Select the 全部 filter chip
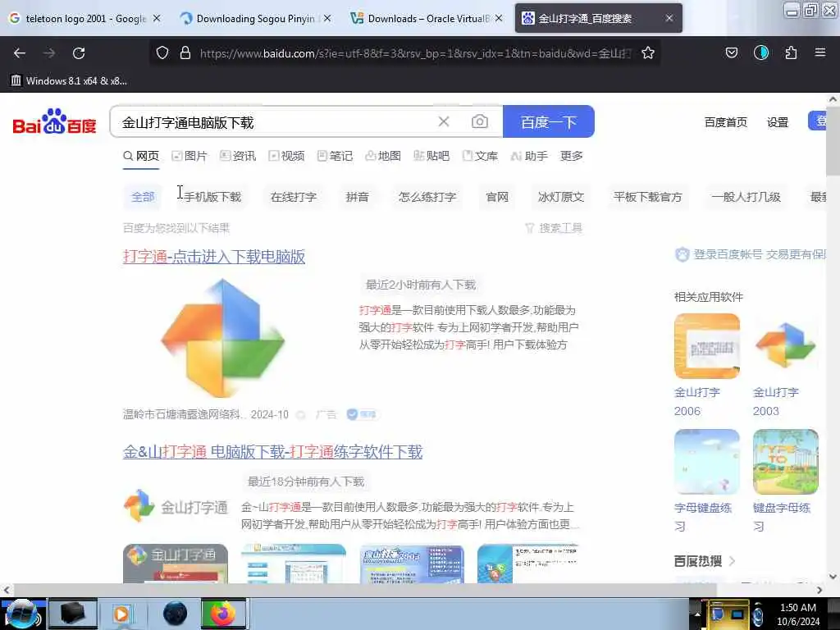Image resolution: width=840 pixels, height=630 pixels. pos(143,197)
